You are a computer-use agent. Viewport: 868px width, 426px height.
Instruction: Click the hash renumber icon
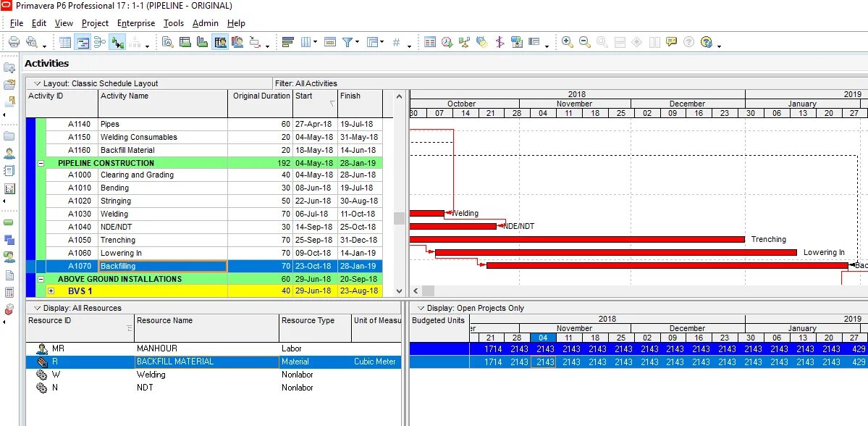click(x=397, y=42)
